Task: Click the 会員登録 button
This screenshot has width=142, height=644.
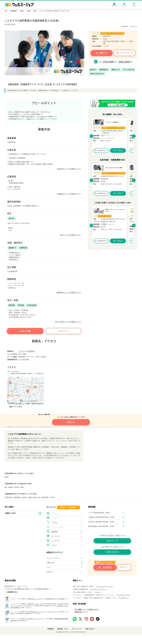Action: 105,567
